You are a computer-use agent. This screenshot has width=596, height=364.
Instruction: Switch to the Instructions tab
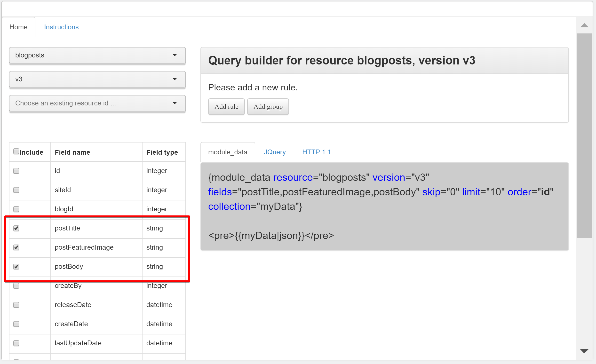[61, 27]
